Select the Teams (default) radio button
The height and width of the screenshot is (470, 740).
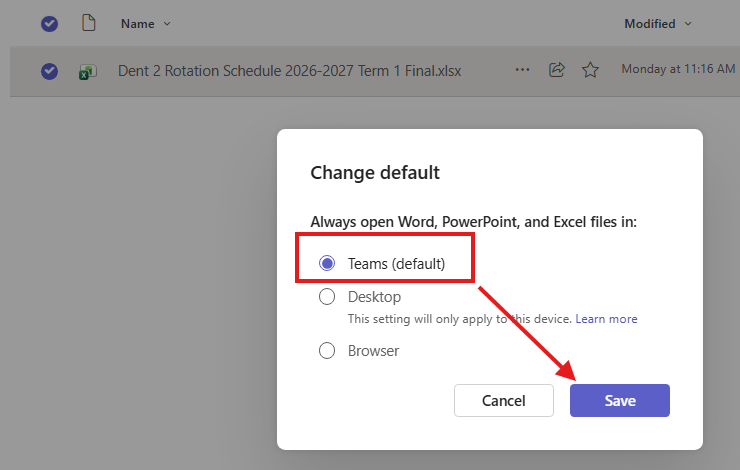(327, 263)
